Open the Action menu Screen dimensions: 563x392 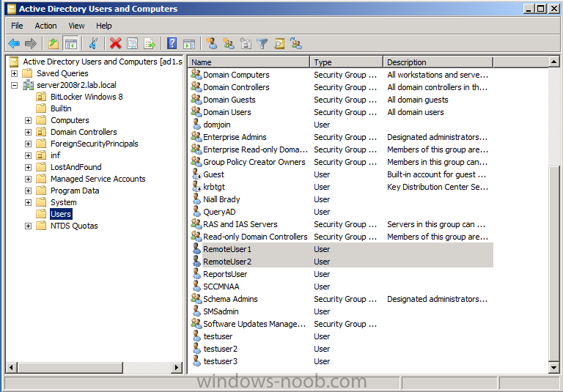click(45, 26)
